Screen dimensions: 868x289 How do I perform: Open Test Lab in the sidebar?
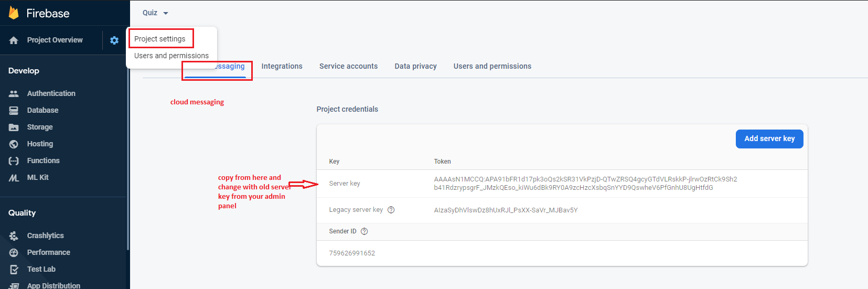coord(41,269)
